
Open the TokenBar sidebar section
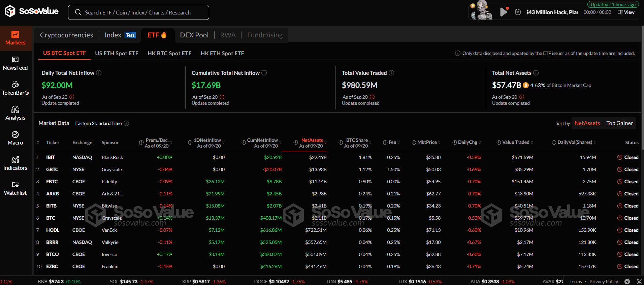(15, 88)
